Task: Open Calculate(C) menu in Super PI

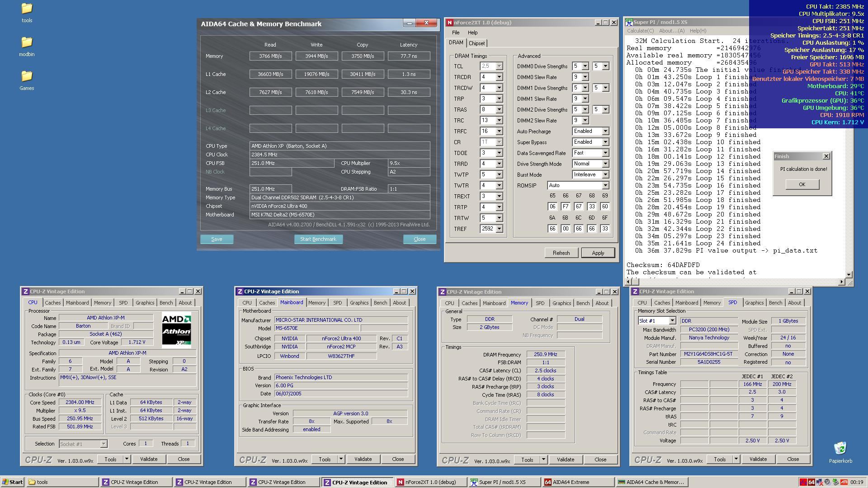Action: [x=640, y=31]
